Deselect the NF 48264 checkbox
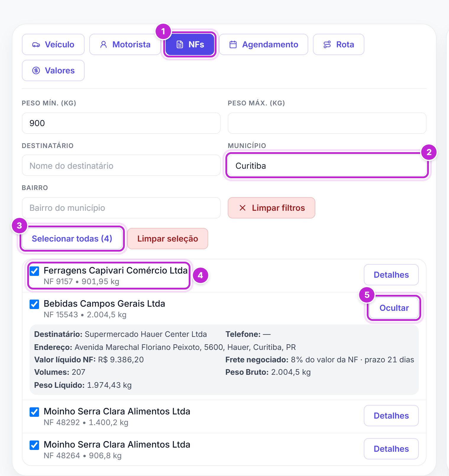The height and width of the screenshot is (476, 449). [34, 445]
